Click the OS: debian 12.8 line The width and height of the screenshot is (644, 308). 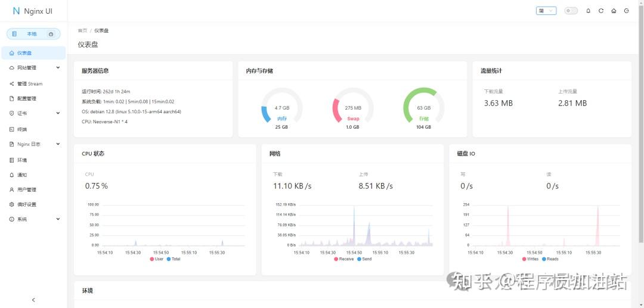(131, 111)
